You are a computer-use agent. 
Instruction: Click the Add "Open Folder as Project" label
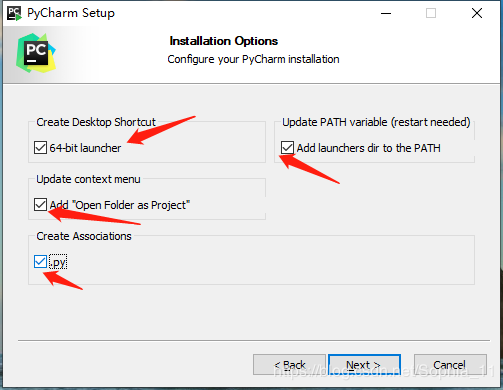click(120, 205)
